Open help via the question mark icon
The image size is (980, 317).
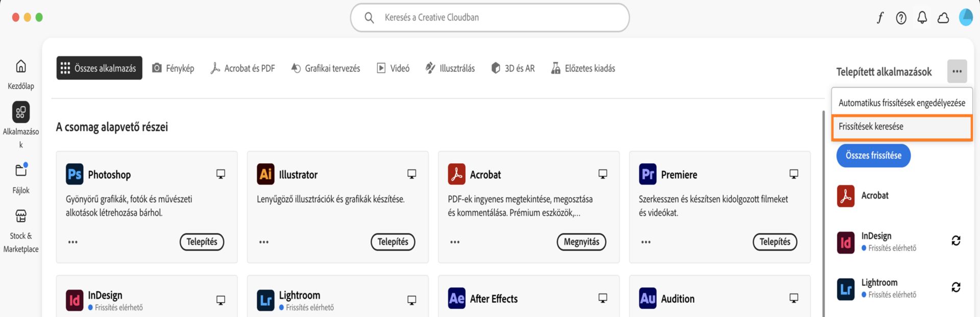901,17
